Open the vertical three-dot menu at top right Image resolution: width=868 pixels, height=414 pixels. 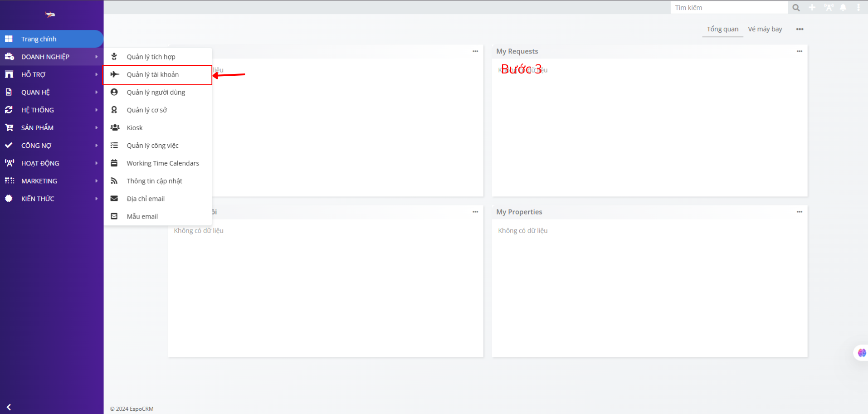pyautogui.click(x=858, y=8)
